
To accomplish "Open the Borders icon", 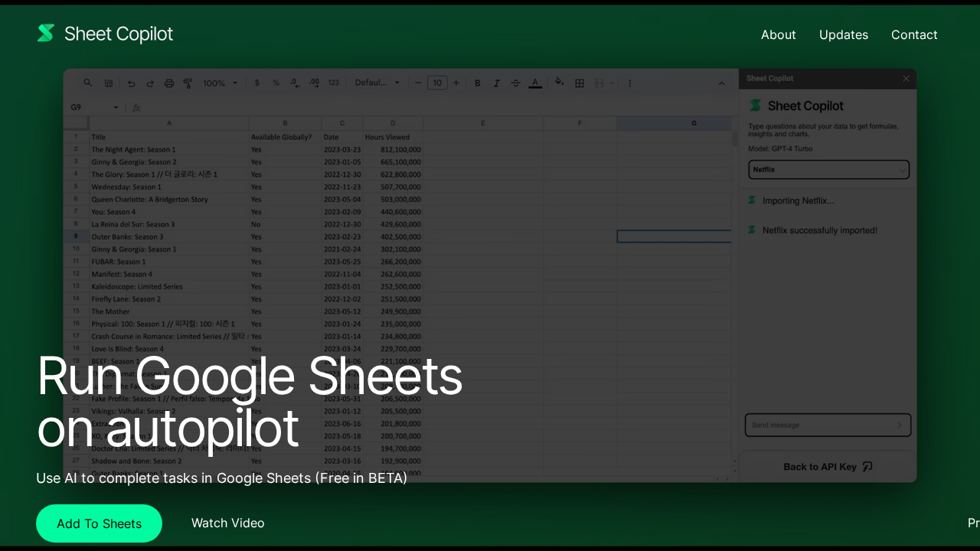I will pyautogui.click(x=579, y=83).
